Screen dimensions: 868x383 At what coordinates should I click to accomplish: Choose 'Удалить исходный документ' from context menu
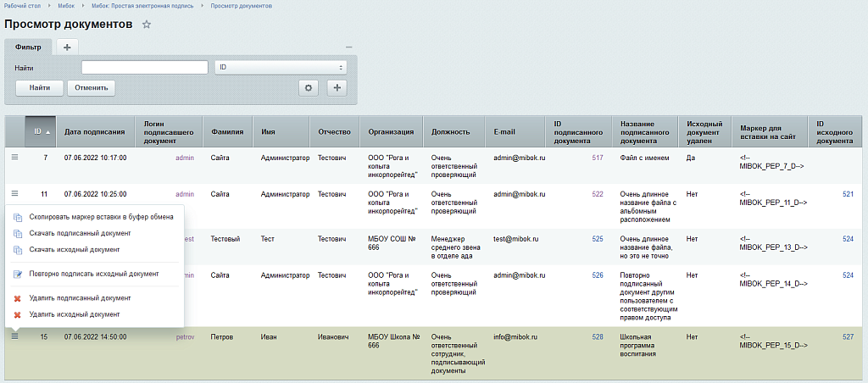click(75, 314)
